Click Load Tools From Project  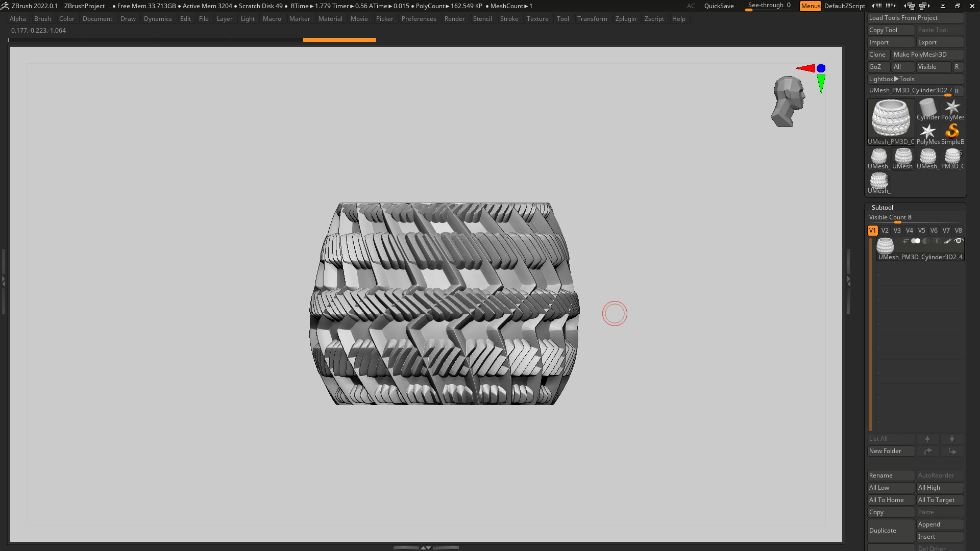915,18
